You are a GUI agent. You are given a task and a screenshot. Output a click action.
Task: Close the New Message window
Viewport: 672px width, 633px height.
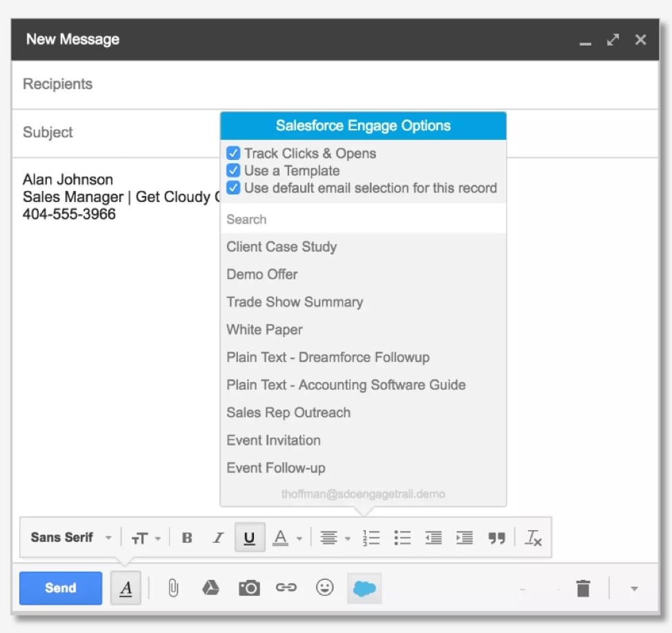[x=641, y=40]
